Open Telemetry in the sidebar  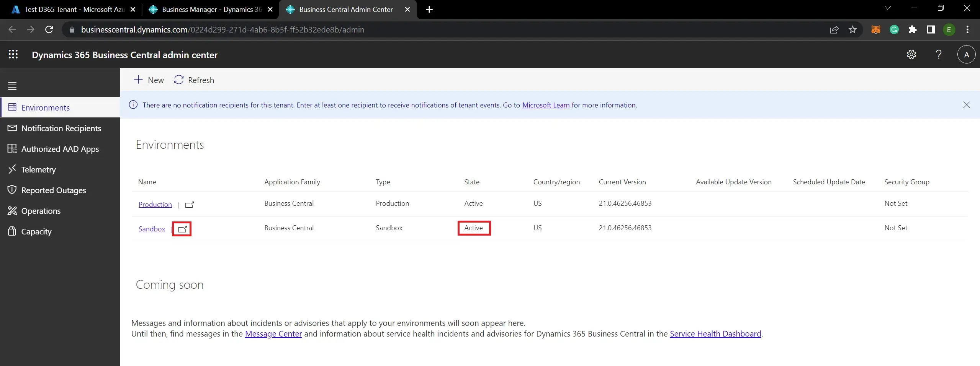(x=61, y=169)
